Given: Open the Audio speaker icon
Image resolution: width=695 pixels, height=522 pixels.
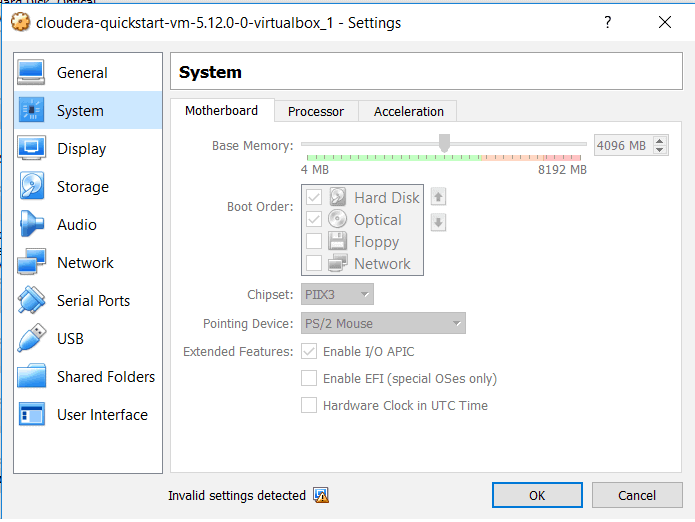Looking at the screenshot, I should tap(31, 225).
